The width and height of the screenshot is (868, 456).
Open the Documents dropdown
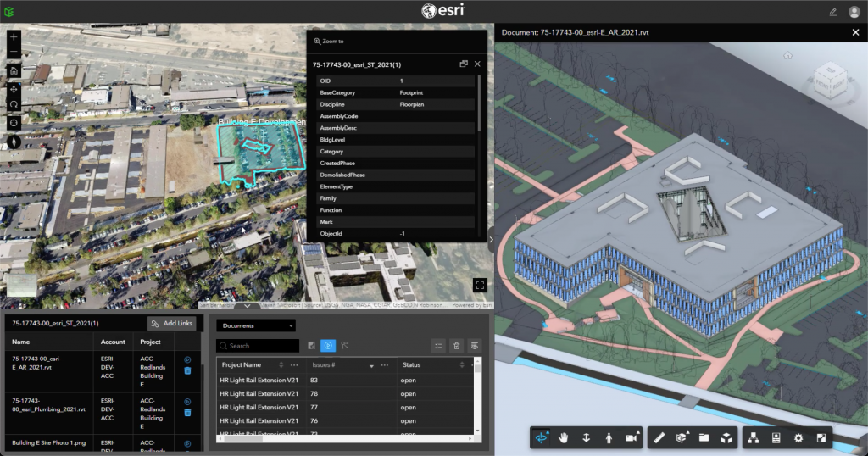256,325
